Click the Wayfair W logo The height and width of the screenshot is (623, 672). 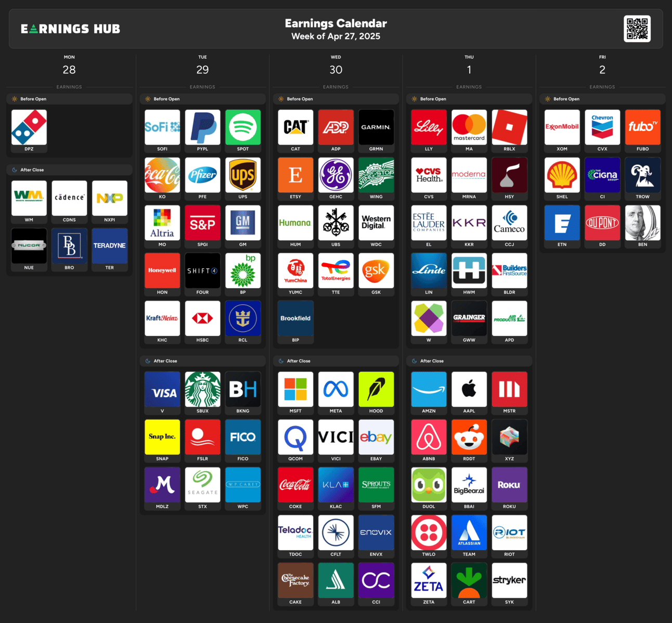[x=429, y=318]
